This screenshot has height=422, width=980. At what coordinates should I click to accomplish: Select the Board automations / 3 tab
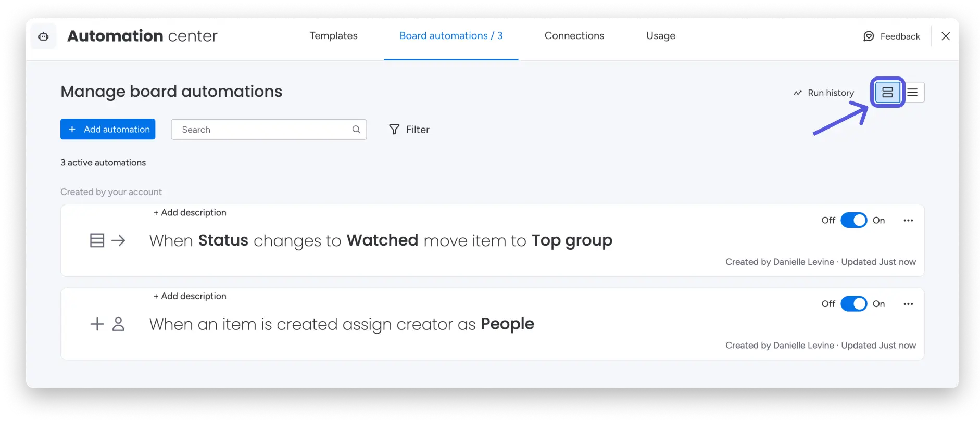click(x=451, y=36)
